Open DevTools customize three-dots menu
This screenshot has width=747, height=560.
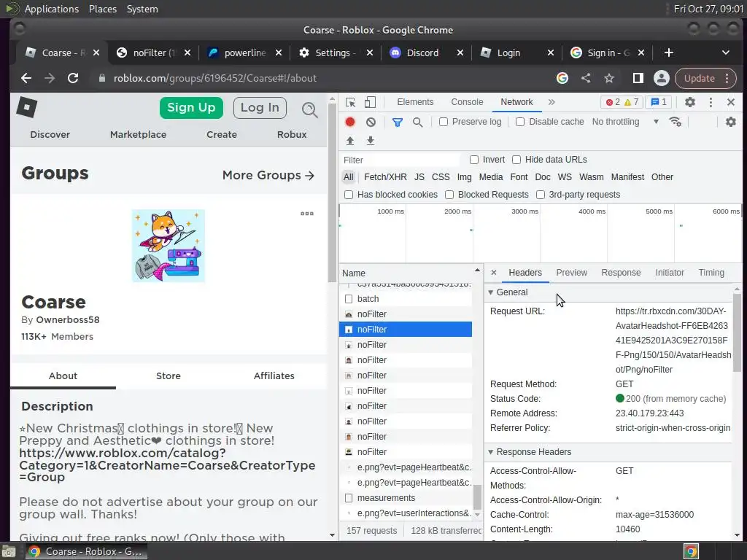711,102
